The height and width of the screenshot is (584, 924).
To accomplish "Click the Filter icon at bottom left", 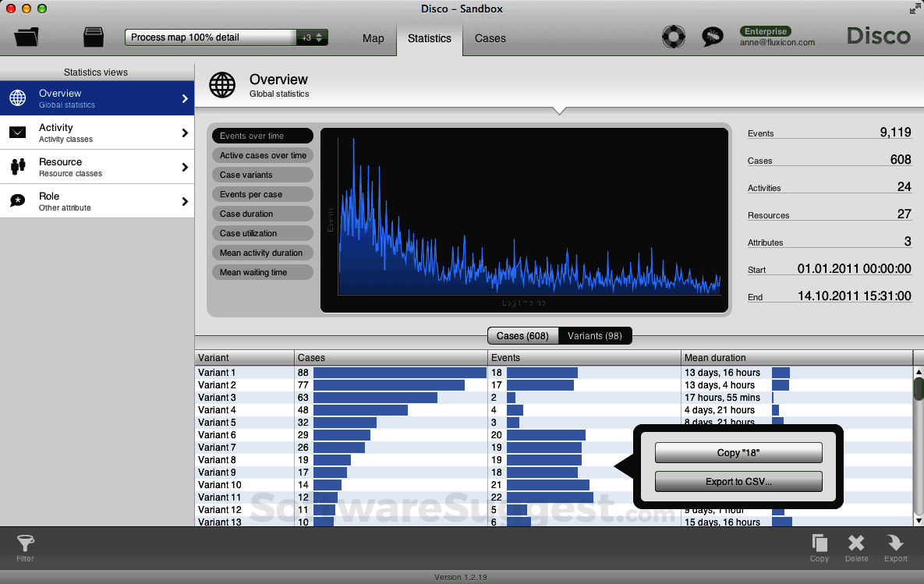I will (x=24, y=547).
